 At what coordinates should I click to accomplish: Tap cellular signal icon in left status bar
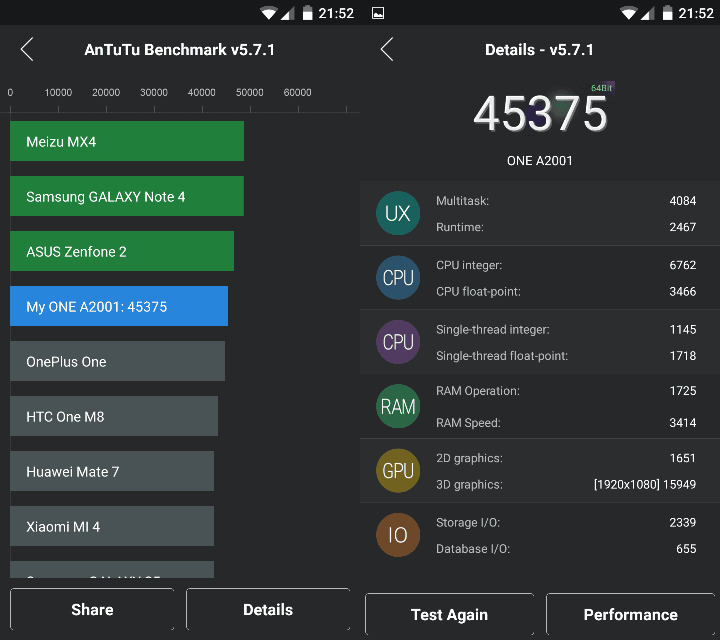288,13
